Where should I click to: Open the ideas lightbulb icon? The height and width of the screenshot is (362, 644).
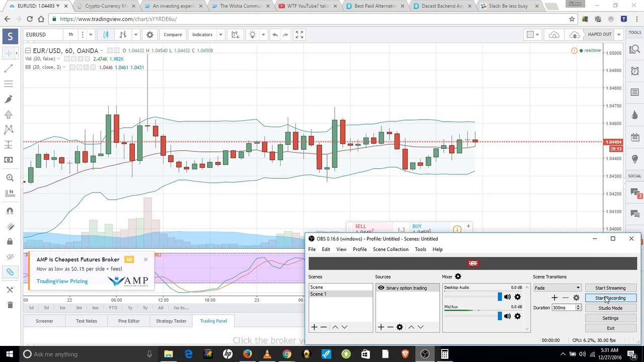pos(253,35)
